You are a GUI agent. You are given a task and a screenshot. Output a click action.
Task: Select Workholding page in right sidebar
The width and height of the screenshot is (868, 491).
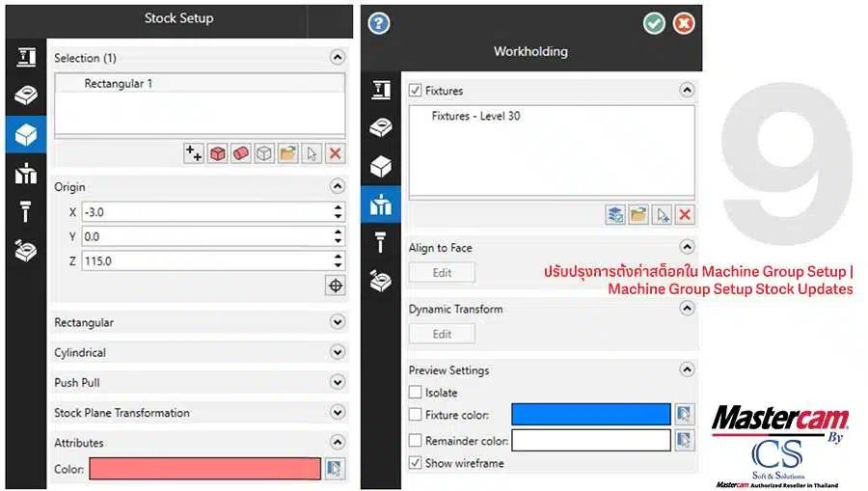(x=381, y=205)
